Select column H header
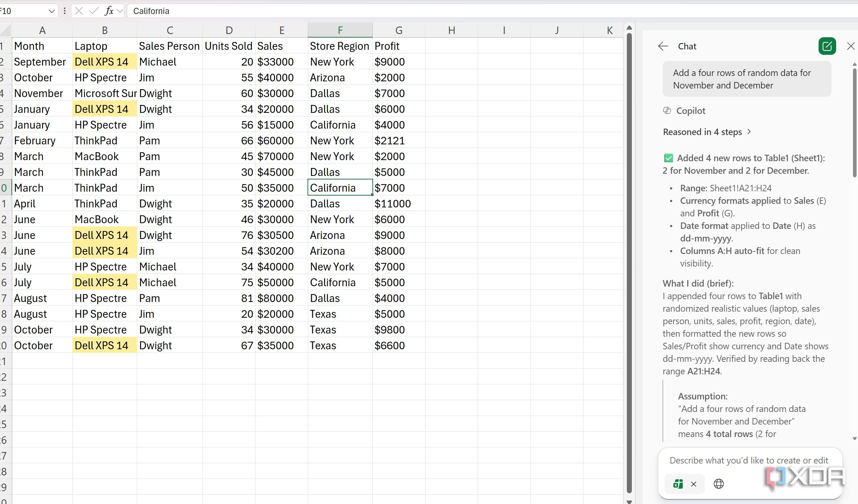Screen dimensions: 858x504 point(452,30)
